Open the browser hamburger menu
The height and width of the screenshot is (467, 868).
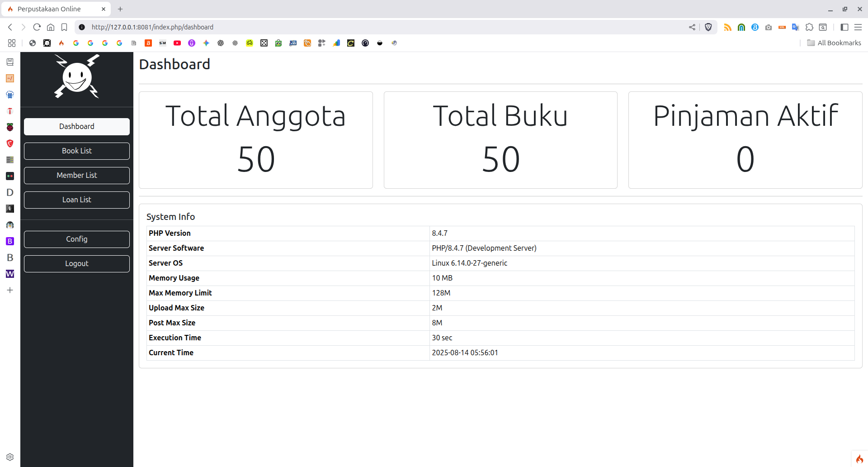(x=858, y=27)
